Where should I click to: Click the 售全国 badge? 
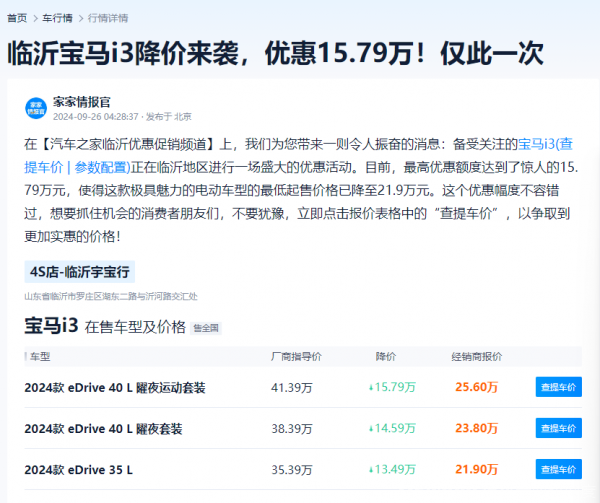click(206, 328)
